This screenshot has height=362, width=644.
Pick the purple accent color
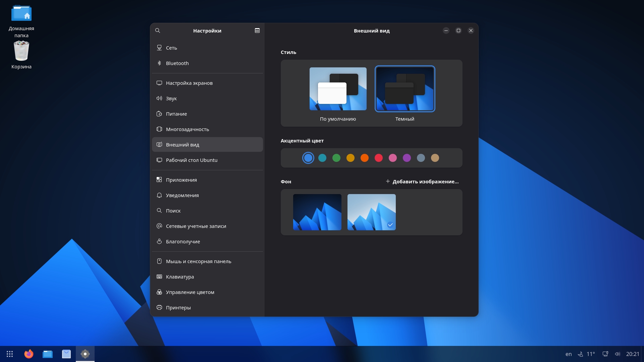[407, 158]
